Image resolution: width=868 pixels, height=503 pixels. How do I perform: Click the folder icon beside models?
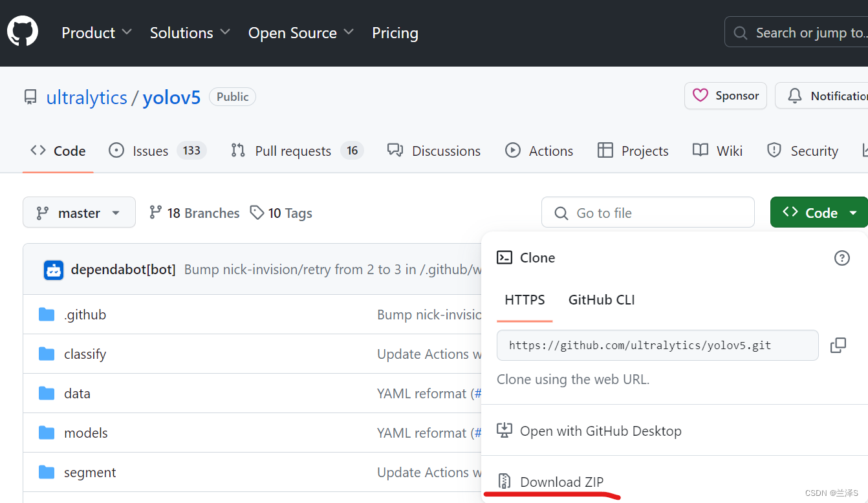(47, 433)
